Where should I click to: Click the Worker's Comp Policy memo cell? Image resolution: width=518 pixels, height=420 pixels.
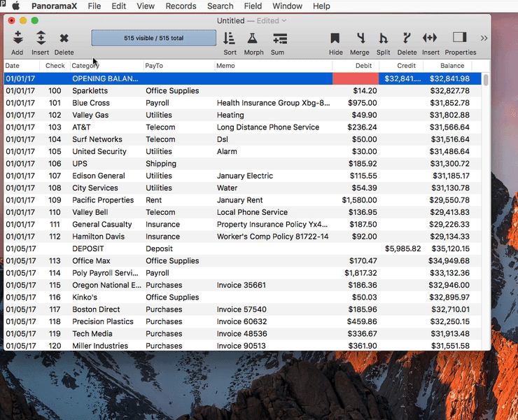click(274, 237)
